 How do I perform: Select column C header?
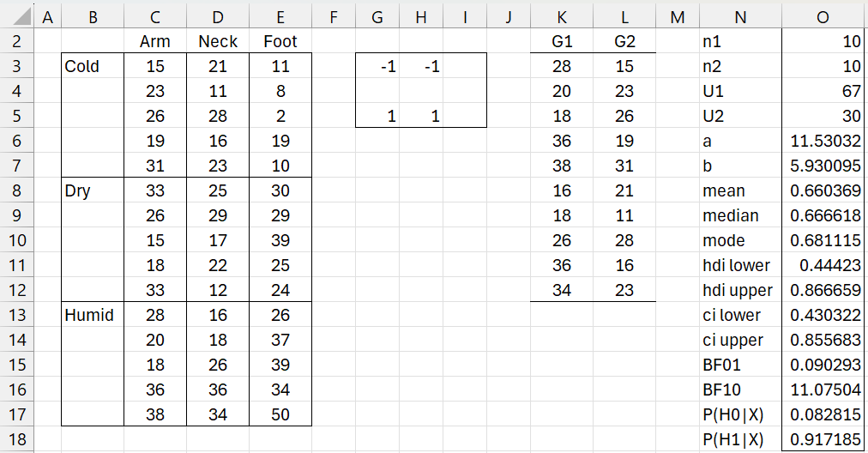coord(155,15)
